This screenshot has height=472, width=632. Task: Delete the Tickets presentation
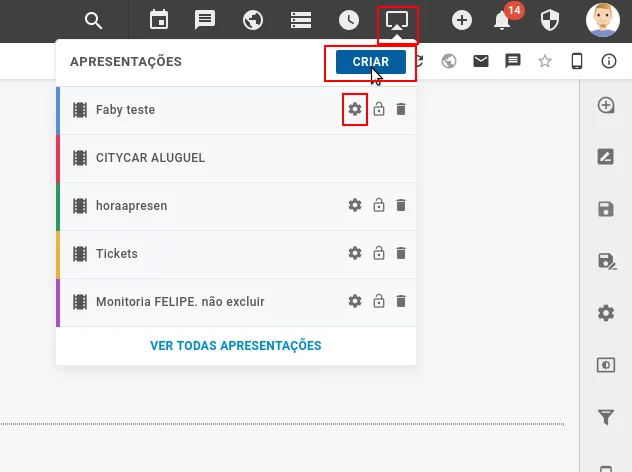[x=401, y=253]
